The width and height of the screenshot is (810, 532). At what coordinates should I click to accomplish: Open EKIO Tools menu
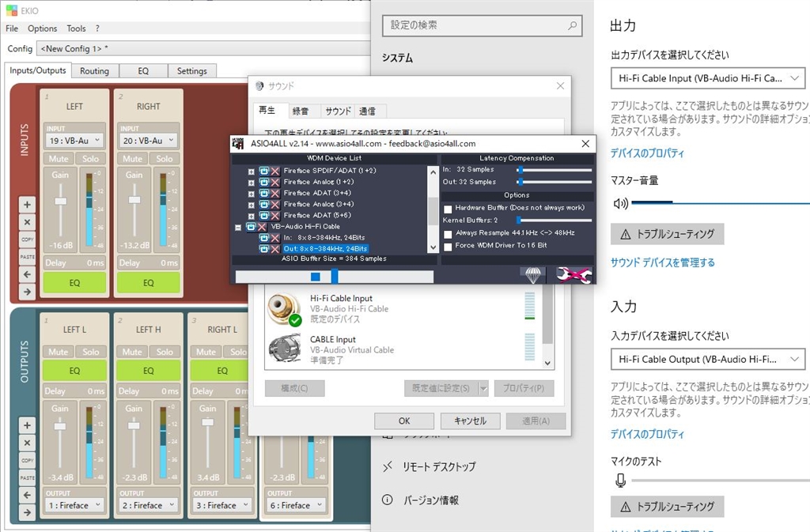pos(76,28)
